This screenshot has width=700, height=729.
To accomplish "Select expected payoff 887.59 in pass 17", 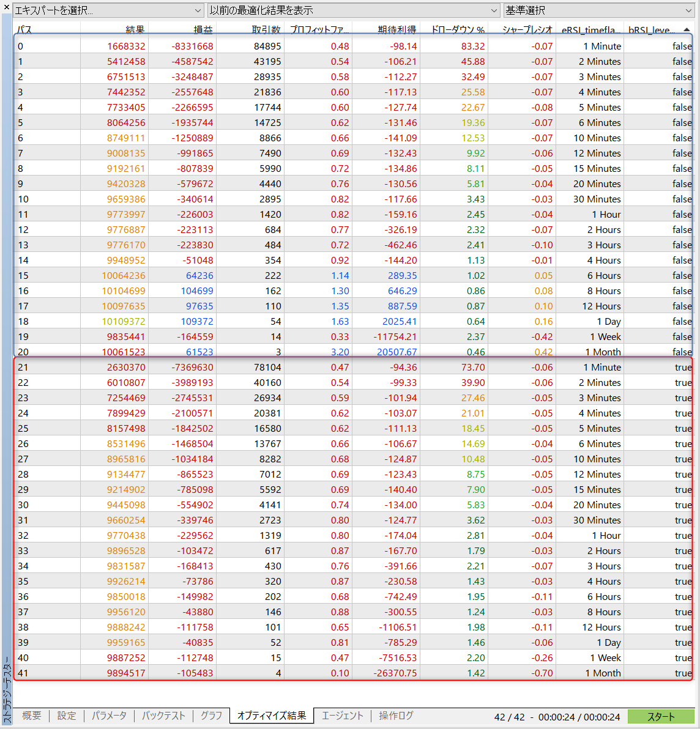I will tap(403, 306).
